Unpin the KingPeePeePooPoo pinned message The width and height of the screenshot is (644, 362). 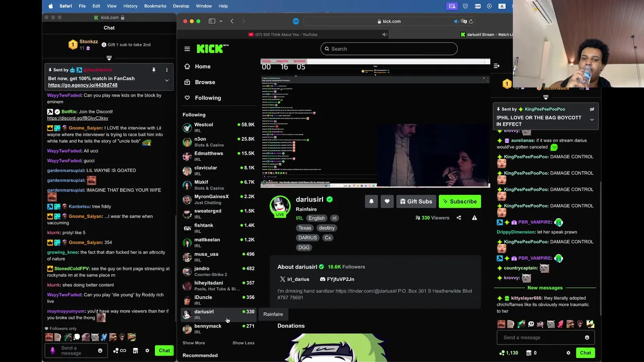click(592, 109)
